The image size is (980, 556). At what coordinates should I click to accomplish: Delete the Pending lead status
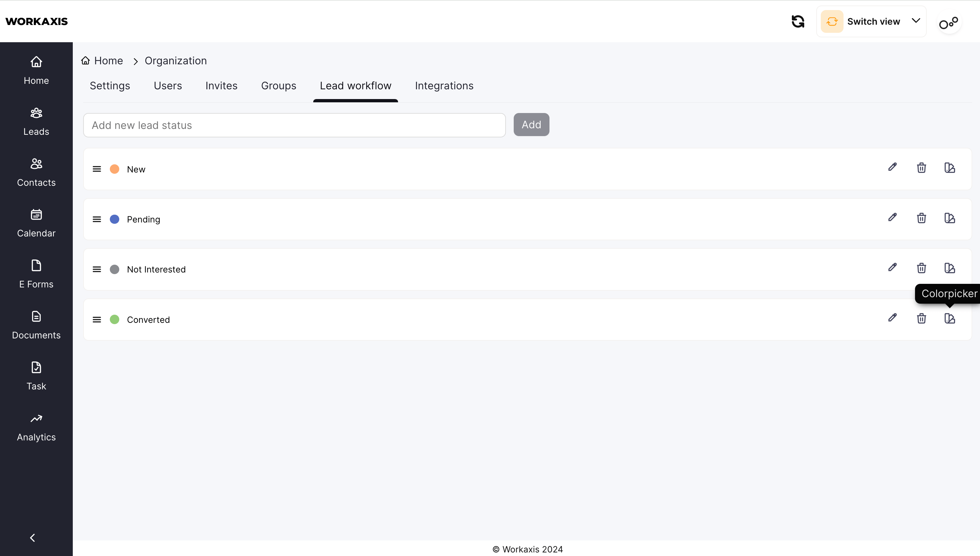(921, 218)
